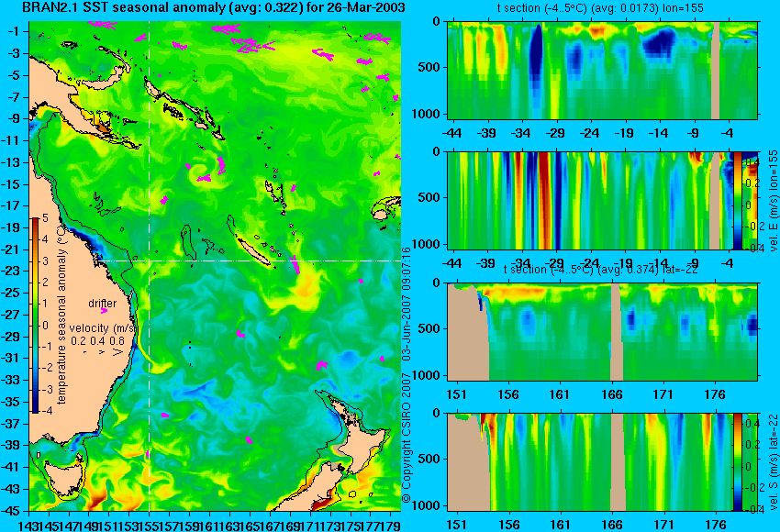Open the eastward velocity section plot at lon=155

590,200
